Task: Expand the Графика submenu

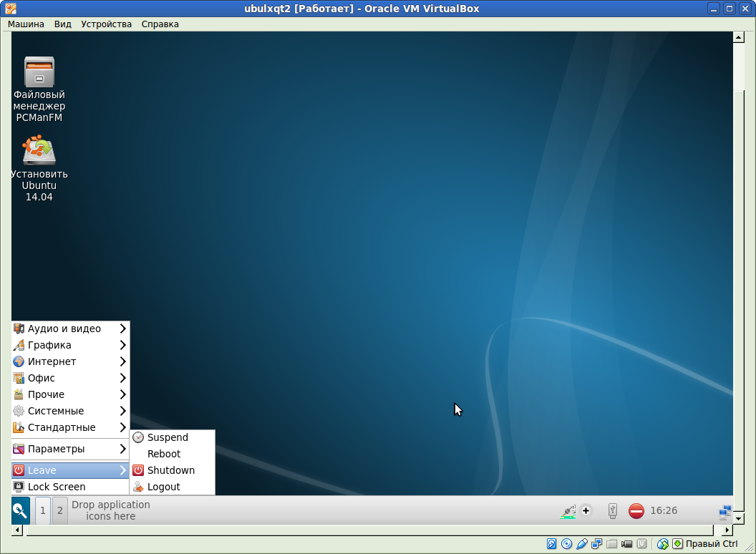Action: [x=70, y=345]
